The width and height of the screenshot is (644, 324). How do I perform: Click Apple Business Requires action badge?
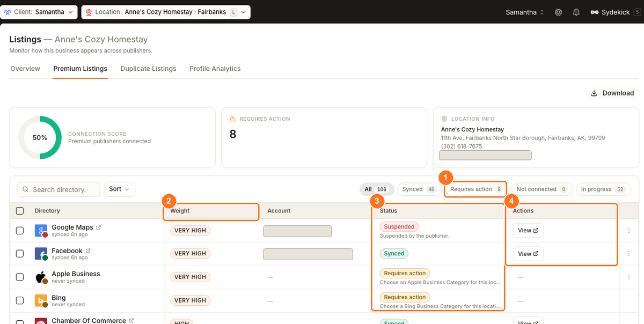[x=405, y=273]
